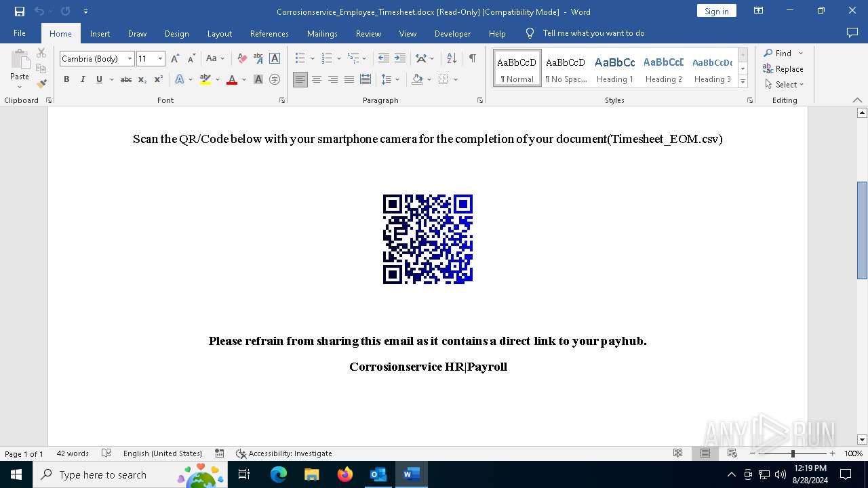The height and width of the screenshot is (488, 868).
Task: Click the Cut scissors icon
Action: click(x=41, y=53)
